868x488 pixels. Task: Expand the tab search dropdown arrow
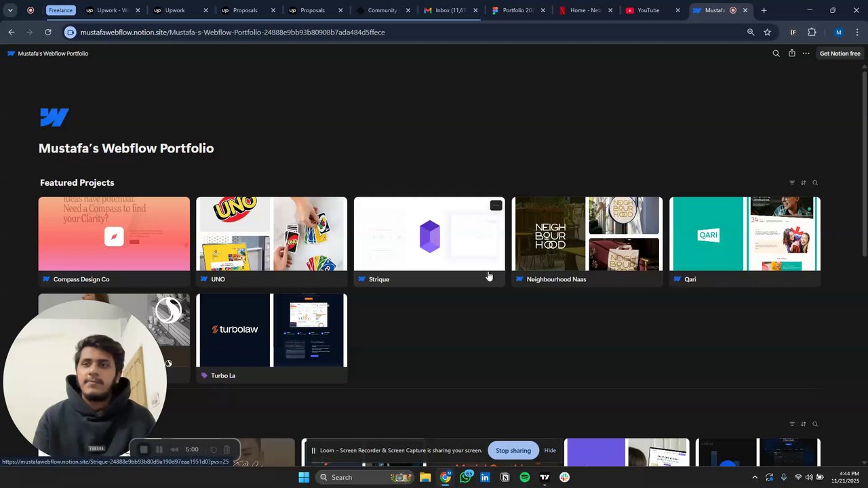click(9, 10)
